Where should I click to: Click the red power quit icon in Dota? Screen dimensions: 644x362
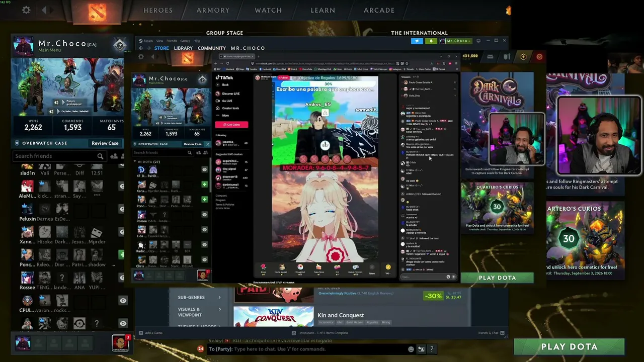pyautogui.click(x=539, y=57)
